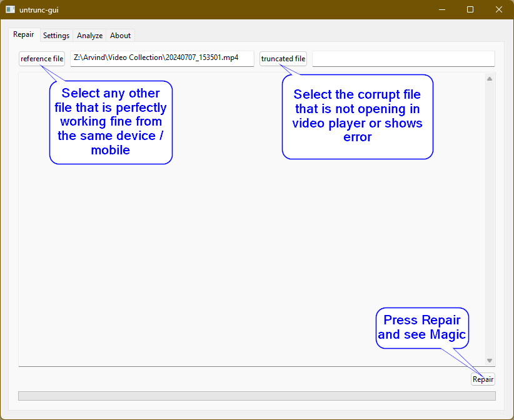Minimize the untrunc-gui window

(x=442, y=9)
